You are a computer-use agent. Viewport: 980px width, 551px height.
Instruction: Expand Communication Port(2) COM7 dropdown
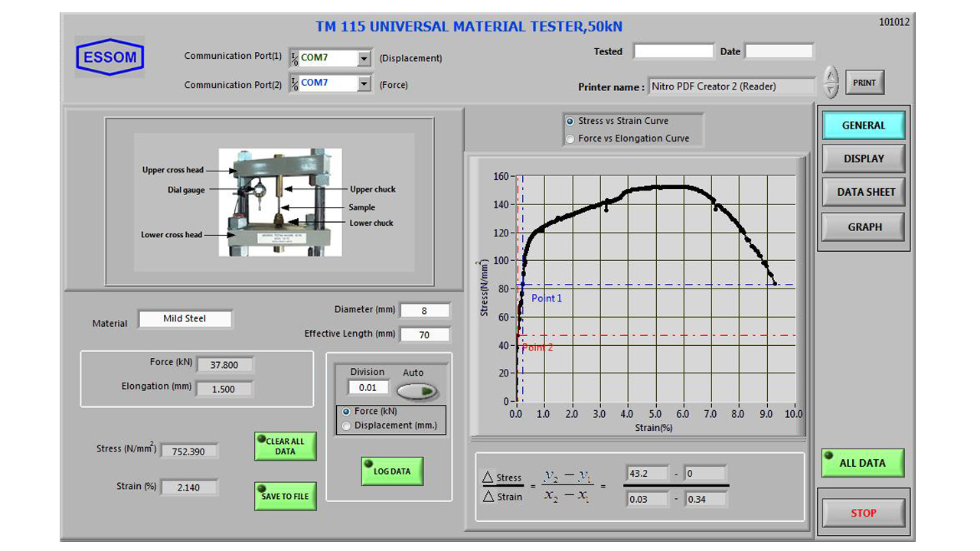point(364,83)
